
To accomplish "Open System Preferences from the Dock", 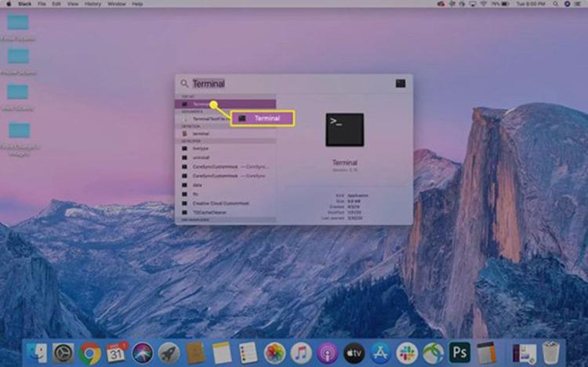I will click(x=63, y=353).
